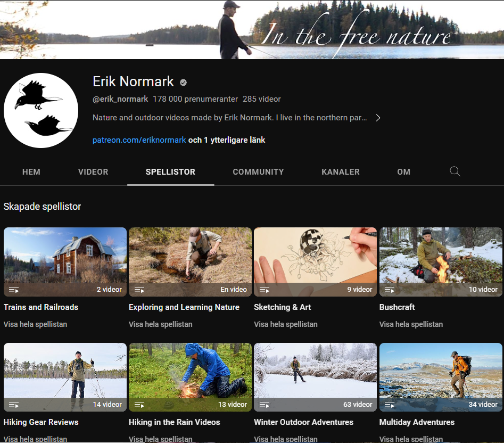Screen dimensions: 504x443
Task: Open Exploring and Learning Nature playlist title
Action: pyautogui.click(x=184, y=307)
